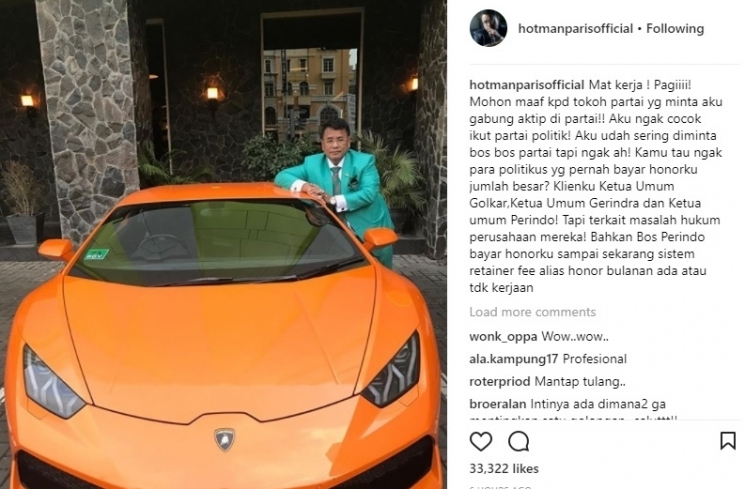The height and width of the screenshot is (489, 745).
Task: Toggle the Following status button
Action: 675,29
